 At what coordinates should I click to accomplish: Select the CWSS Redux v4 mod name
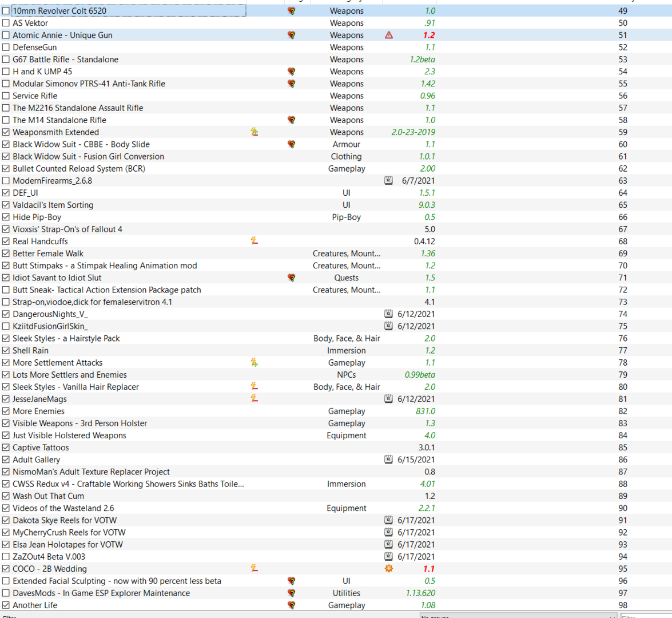point(128,484)
